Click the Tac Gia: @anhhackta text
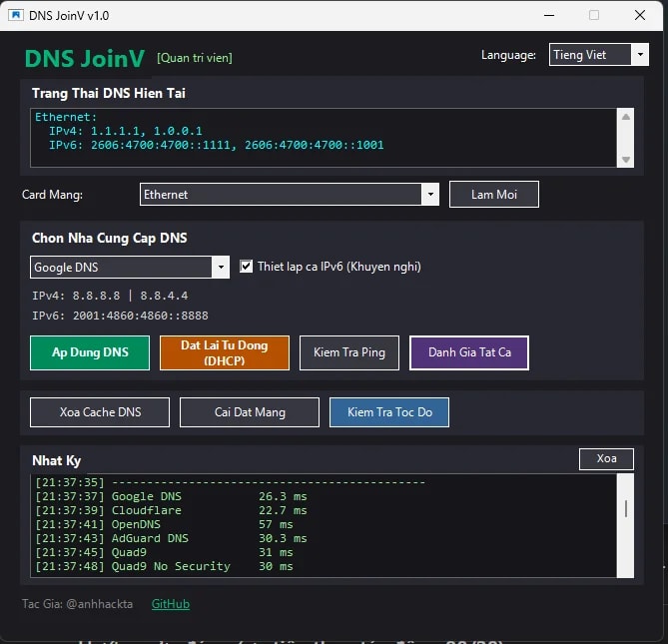The width and height of the screenshot is (668, 644). pyautogui.click(x=78, y=604)
